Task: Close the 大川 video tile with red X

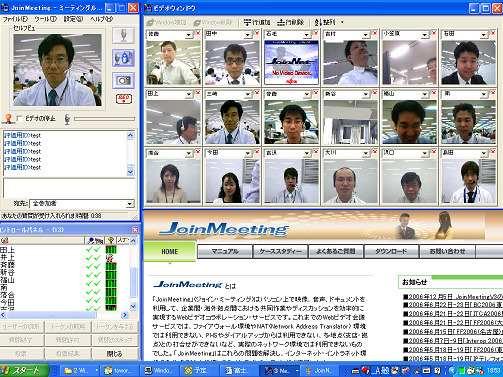Action: 375,151
